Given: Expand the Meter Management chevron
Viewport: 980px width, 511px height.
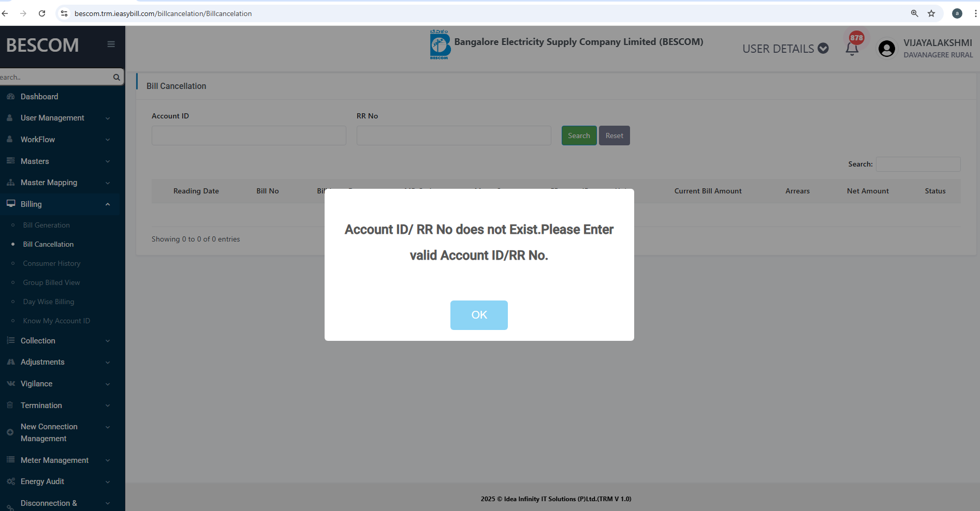Looking at the screenshot, I should [x=108, y=460].
